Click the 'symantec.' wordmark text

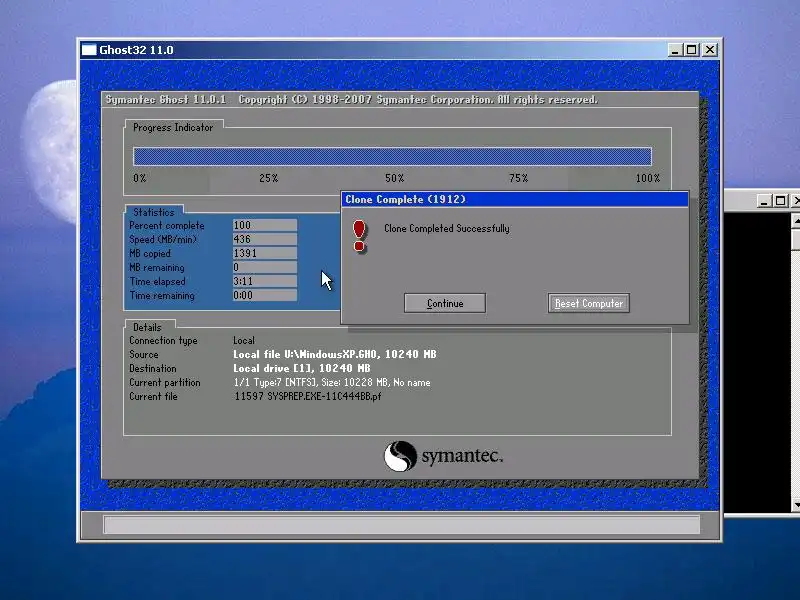click(462, 456)
